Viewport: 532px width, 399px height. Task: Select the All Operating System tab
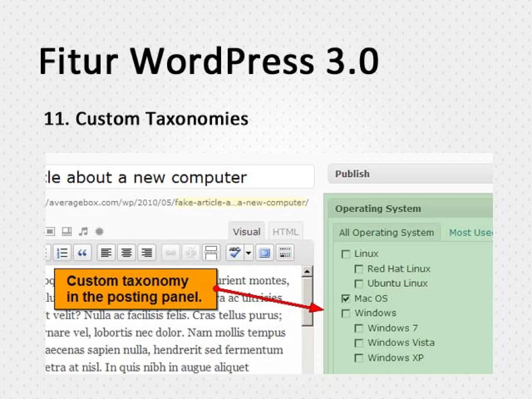386,232
